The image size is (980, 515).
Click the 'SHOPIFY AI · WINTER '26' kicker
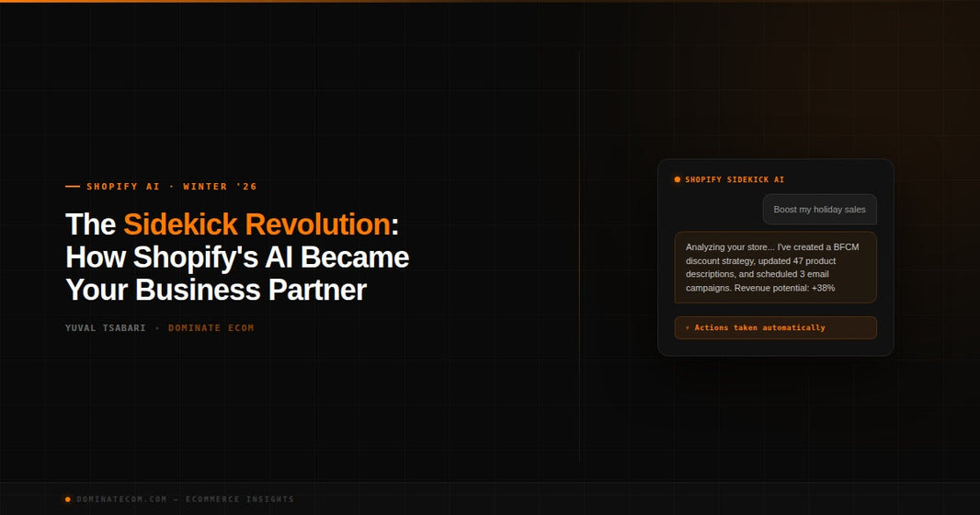(172, 187)
